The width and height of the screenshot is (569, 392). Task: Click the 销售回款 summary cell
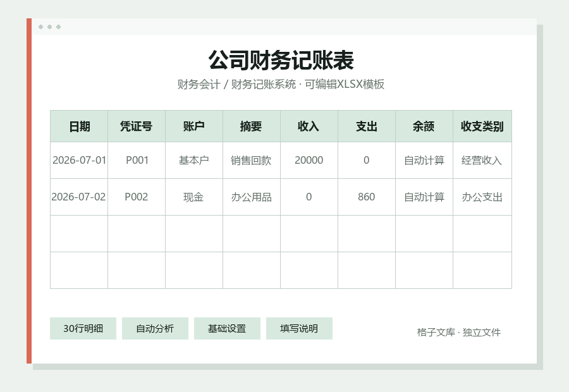(x=252, y=161)
